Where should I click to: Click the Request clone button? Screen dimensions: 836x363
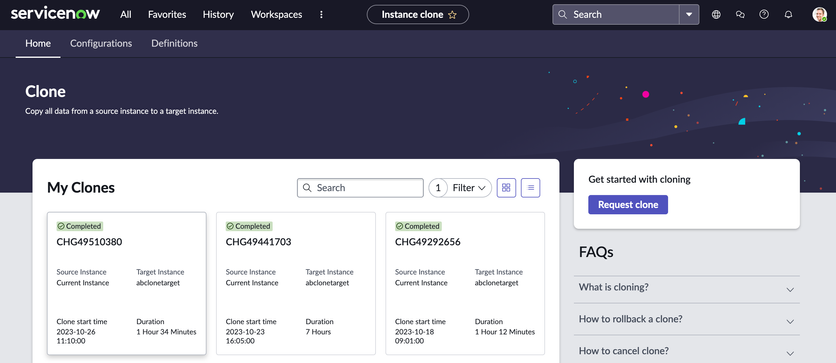tap(628, 205)
